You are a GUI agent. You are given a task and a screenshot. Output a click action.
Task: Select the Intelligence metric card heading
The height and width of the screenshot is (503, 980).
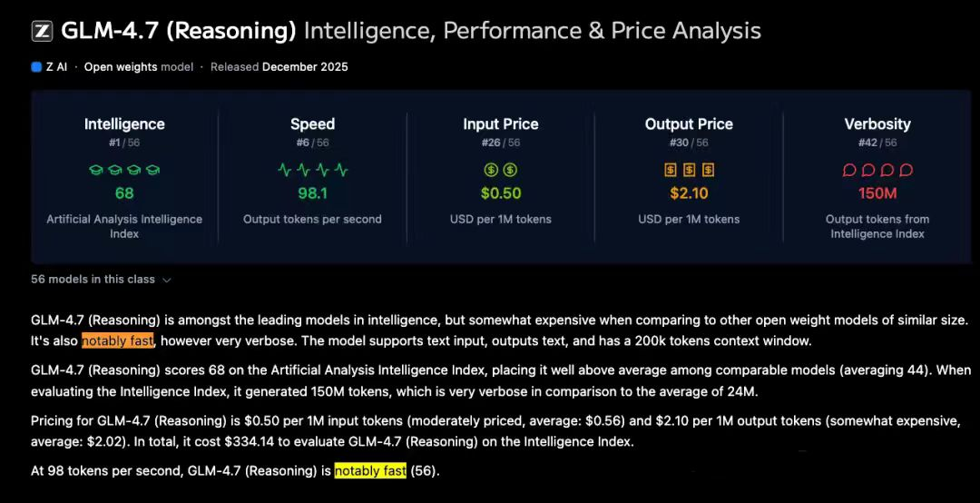(124, 124)
